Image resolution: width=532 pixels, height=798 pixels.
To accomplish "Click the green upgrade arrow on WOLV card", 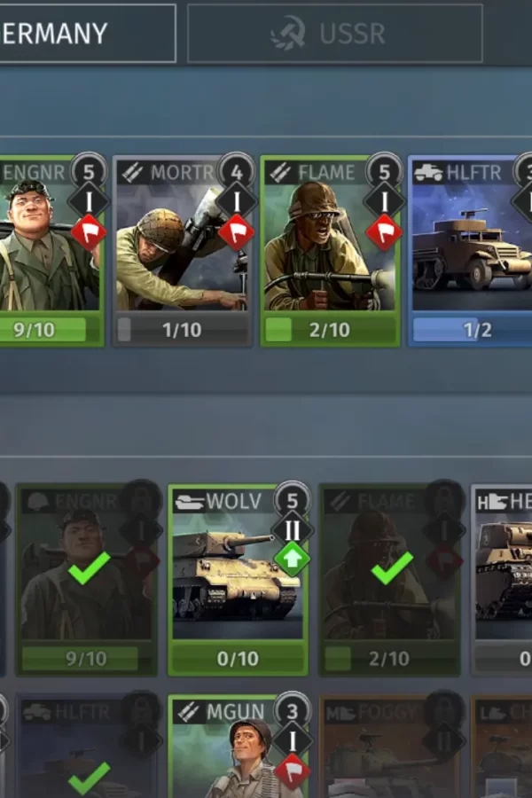I will point(292,559).
